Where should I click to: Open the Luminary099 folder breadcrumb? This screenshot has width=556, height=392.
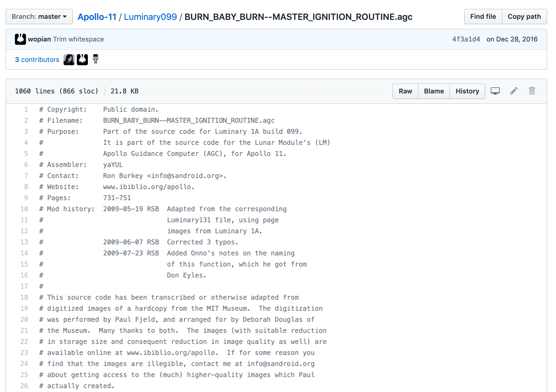(150, 17)
